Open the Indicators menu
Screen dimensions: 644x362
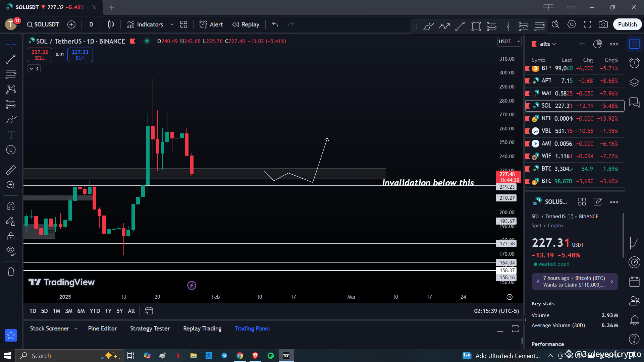(x=149, y=24)
